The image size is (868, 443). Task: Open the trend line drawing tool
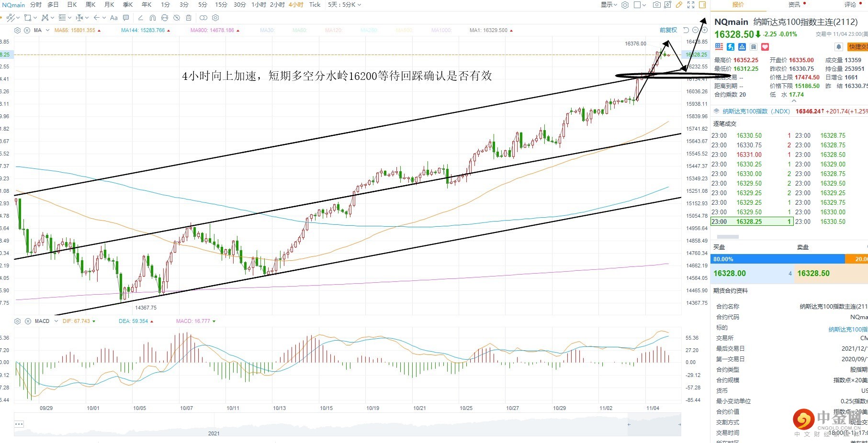[11, 18]
